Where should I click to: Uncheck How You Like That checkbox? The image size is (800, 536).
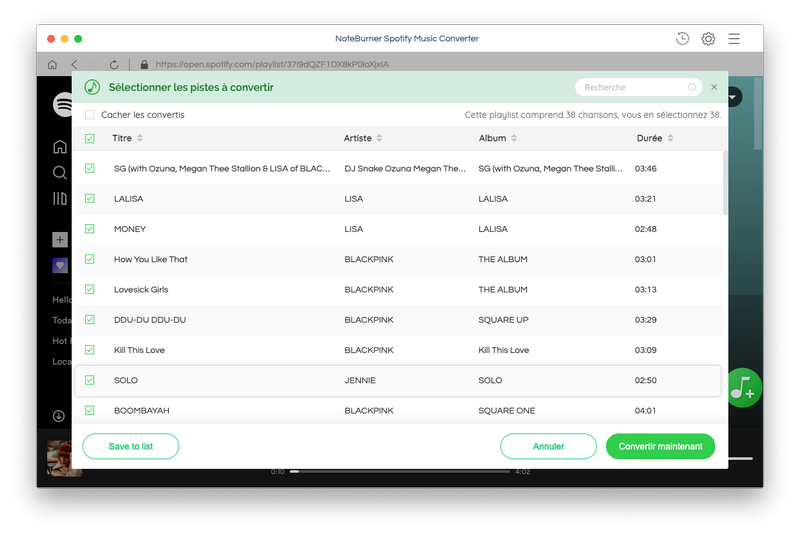90,259
